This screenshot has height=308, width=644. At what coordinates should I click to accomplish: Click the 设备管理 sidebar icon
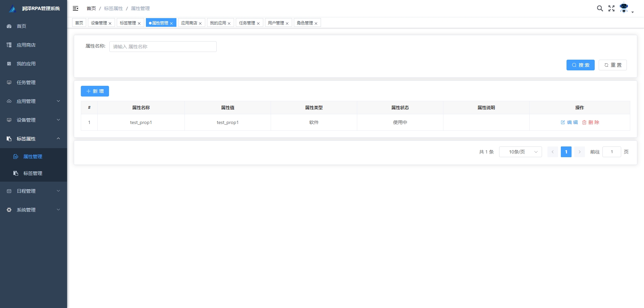9,120
